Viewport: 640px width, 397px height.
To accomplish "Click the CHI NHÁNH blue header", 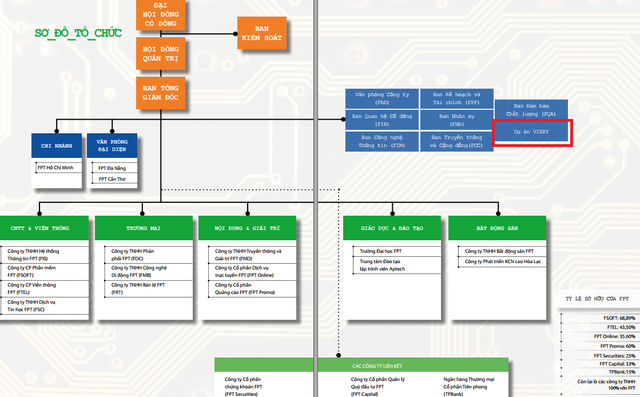I will tap(56, 146).
